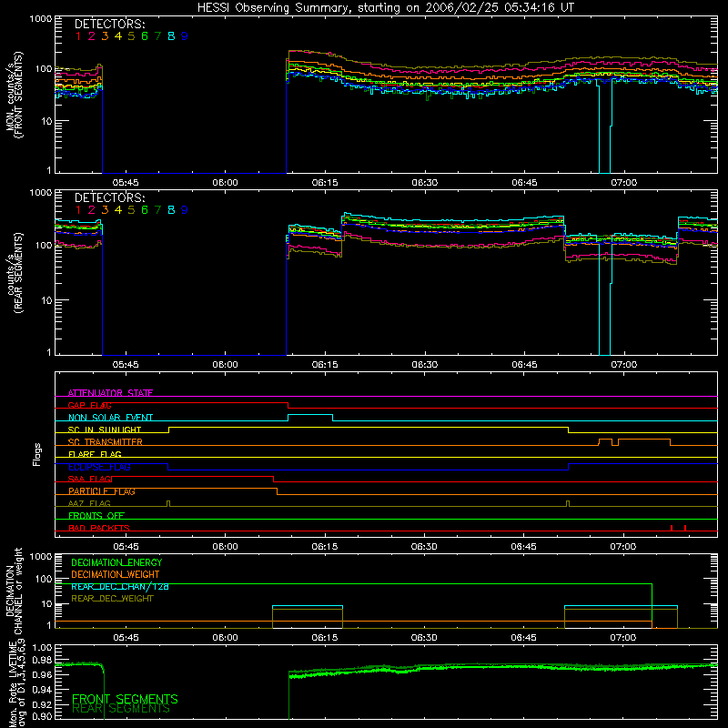The height and width of the screenshot is (728, 728).
Task: Click FRONT SEGMENTS label in livetime plot
Action: 125,699
